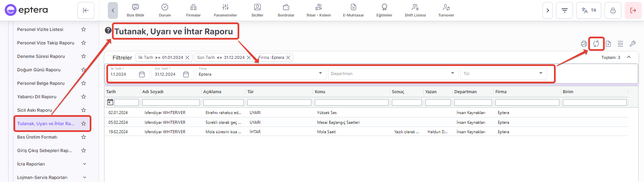Toggle star for Deneme Süresi Raporu
The image size is (644, 182).
point(84,57)
